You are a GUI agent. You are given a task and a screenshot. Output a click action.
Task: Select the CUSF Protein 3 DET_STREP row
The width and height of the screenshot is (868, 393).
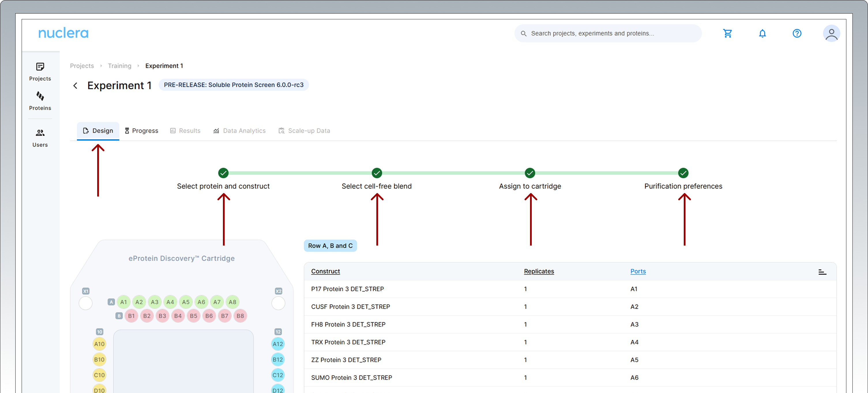[570, 307]
